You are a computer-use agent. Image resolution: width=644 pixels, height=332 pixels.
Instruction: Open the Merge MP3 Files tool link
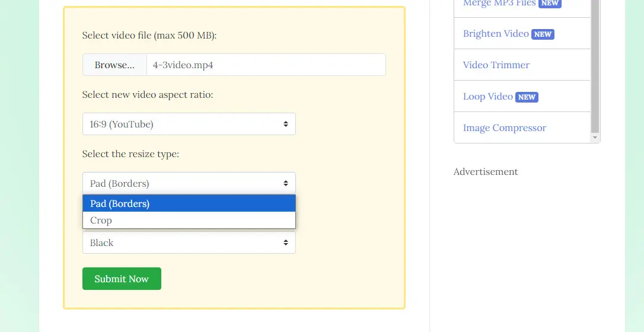tap(499, 4)
